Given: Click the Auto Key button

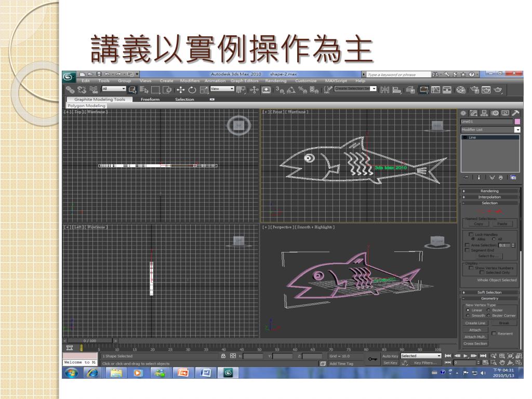Looking at the screenshot, I should click(x=390, y=356).
